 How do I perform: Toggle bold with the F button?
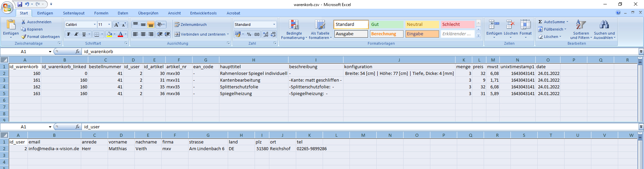69,34
